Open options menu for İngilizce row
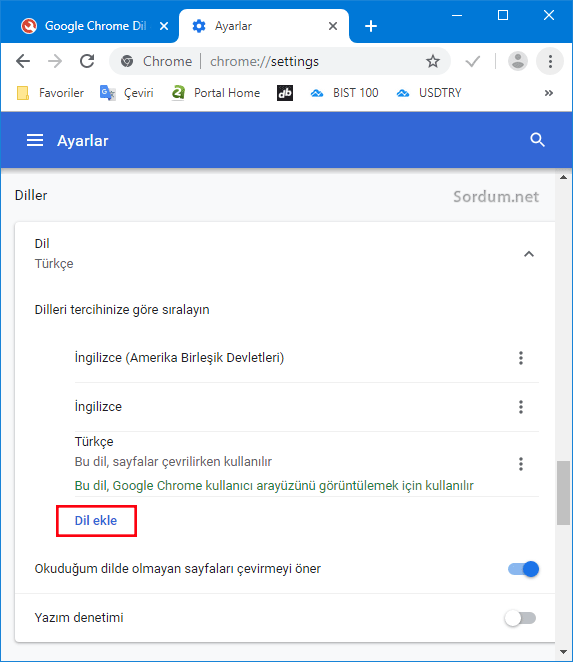Viewport: 573px width, 662px height. coord(521,407)
